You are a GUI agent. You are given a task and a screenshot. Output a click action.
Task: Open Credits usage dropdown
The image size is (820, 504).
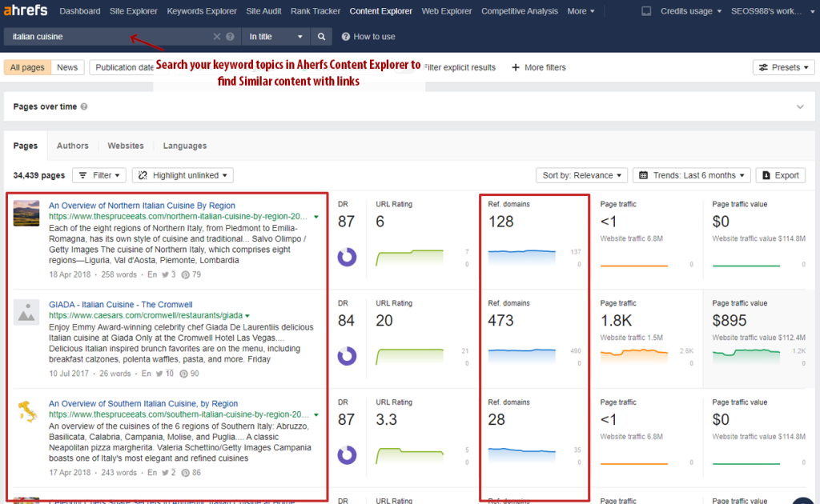(x=690, y=11)
